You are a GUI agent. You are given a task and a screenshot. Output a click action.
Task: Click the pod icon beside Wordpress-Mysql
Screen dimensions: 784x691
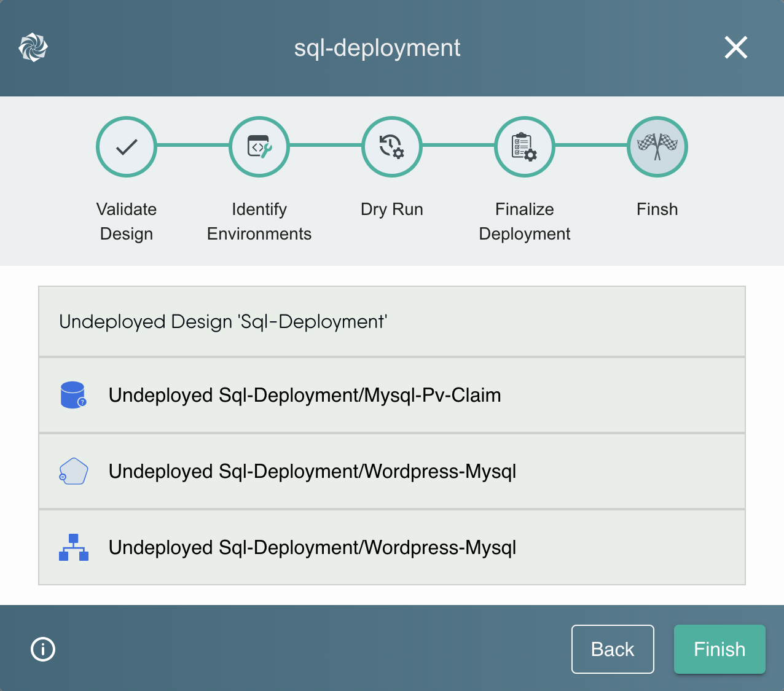pyautogui.click(x=73, y=471)
